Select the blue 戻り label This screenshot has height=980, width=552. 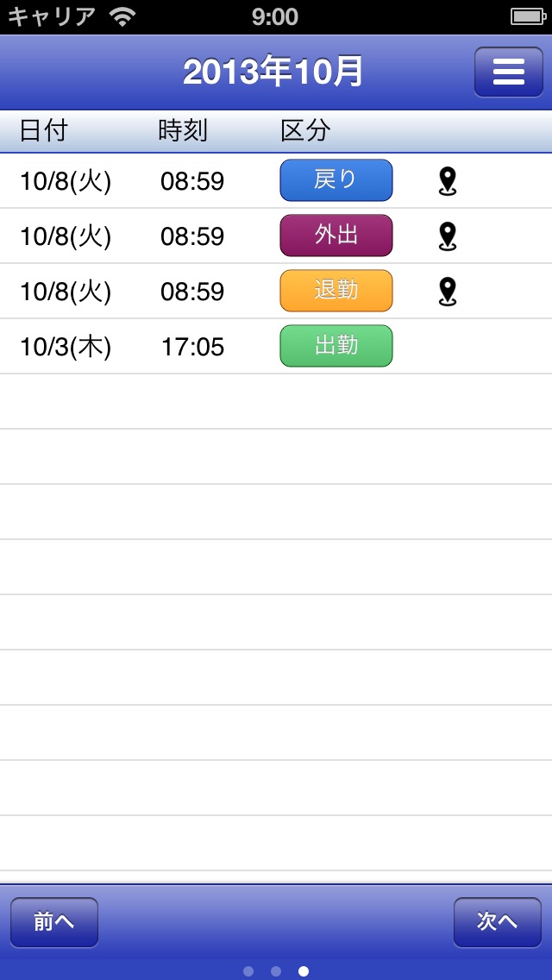336,180
